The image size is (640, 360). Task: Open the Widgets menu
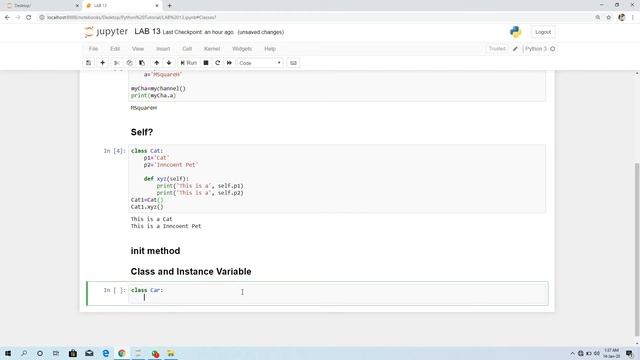242,49
